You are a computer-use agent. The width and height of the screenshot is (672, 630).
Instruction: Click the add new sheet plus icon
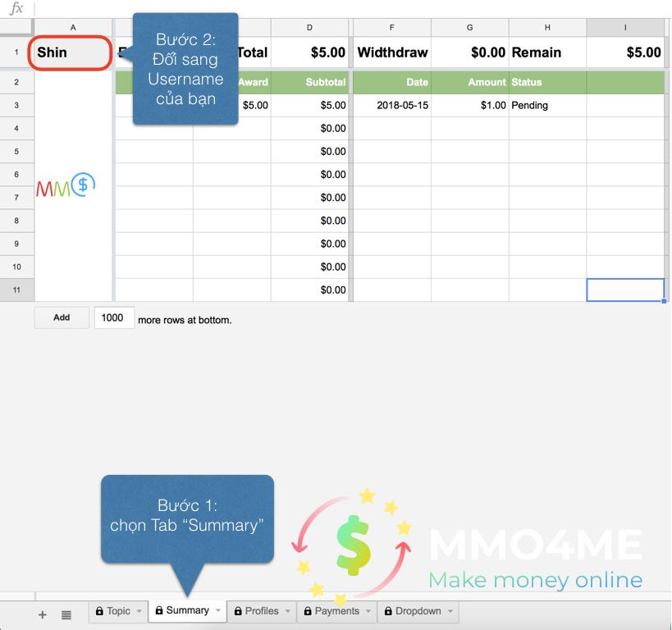(x=43, y=615)
